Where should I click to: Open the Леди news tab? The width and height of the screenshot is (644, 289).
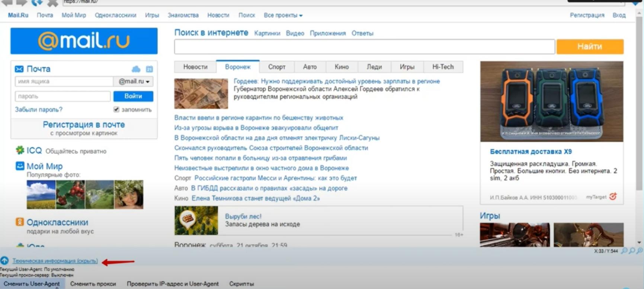pyautogui.click(x=374, y=67)
